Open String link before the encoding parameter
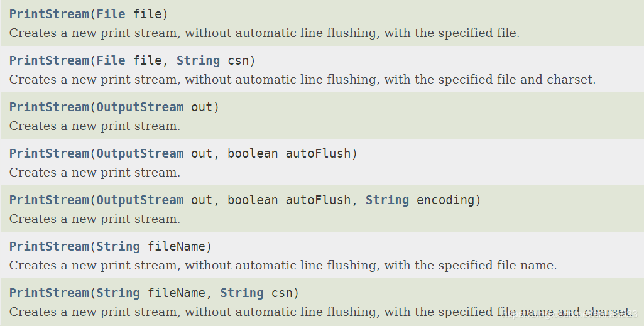 387,200
